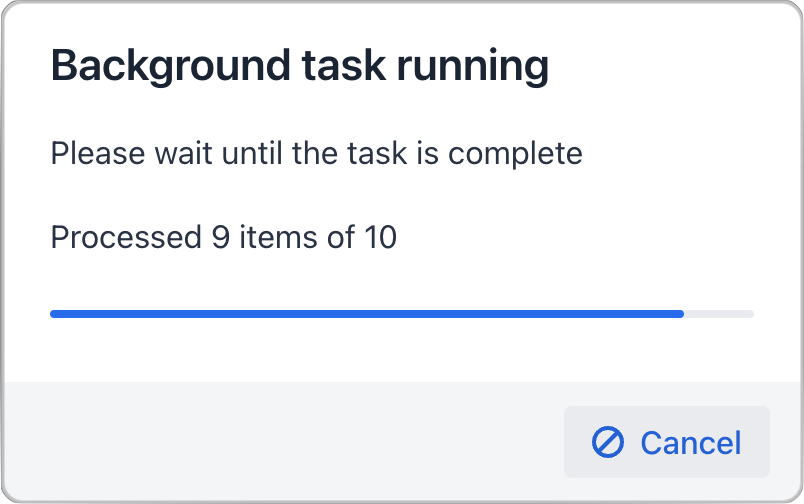Click the word "Cancel" label text
Image resolution: width=804 pixels, height=504 pixels.
[691, 442]
